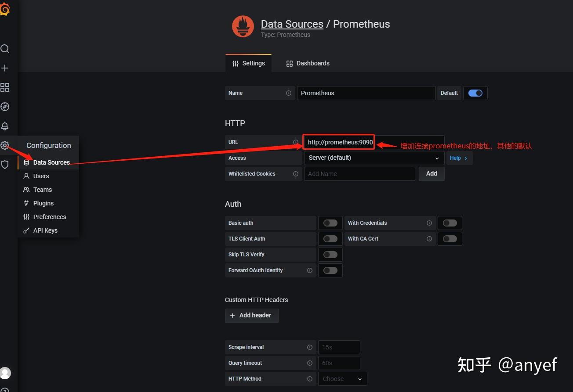This screenshot has width=573, height=392.
Task: Click the Grafana logo at the top left
Action: pyautogui.click(x=5, y=9)
